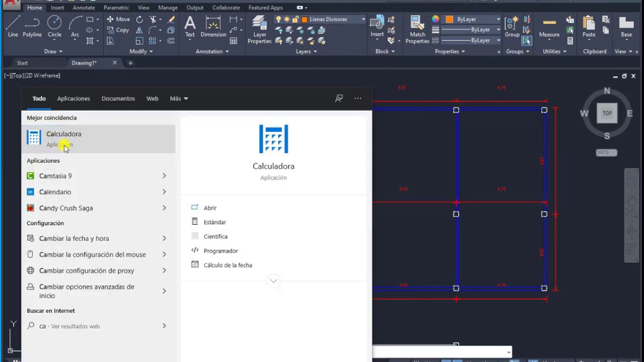Switch to the Annotate ribbon tab
Image resolution: width=644 pixels, height=362 pixels.
[x=84, y=8]
